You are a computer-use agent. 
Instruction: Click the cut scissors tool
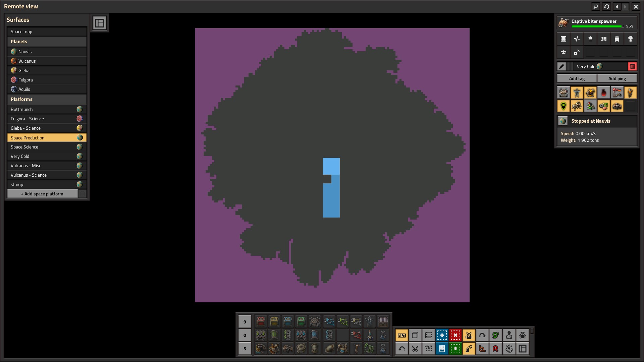[x=415, y=349]
